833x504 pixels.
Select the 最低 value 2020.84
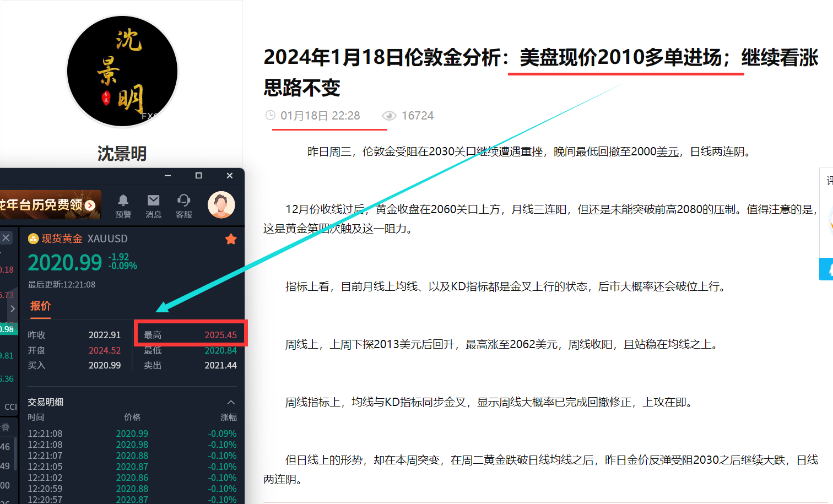(221, 350)
